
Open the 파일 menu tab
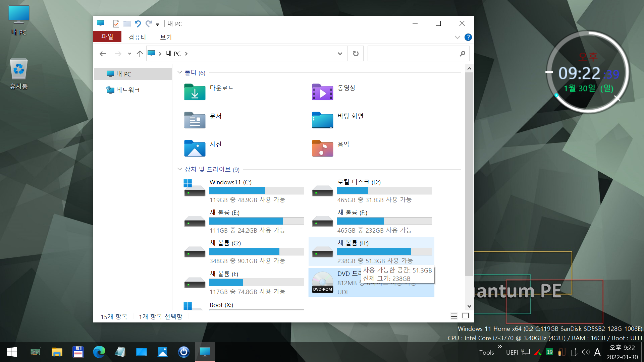point(107,37)
